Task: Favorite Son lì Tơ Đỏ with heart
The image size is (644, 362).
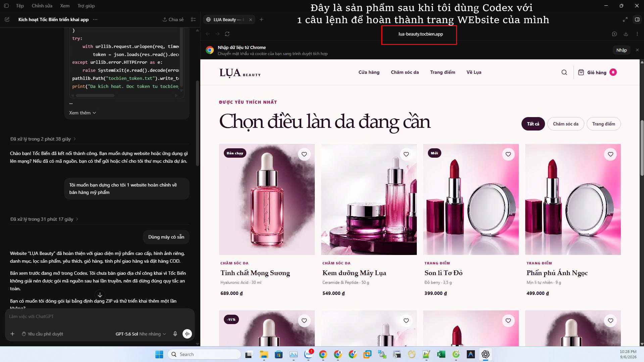Action: coord(508,154)
